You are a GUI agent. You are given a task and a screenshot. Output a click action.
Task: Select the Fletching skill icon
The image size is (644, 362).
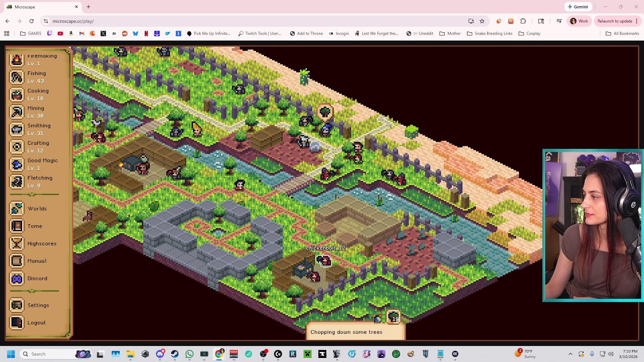coord(17,182)
